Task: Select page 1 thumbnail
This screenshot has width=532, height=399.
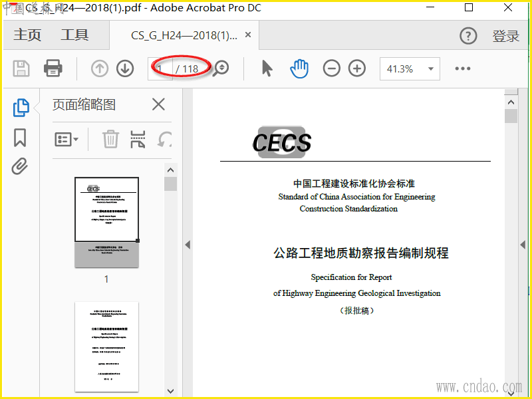Action: [106, 222]
